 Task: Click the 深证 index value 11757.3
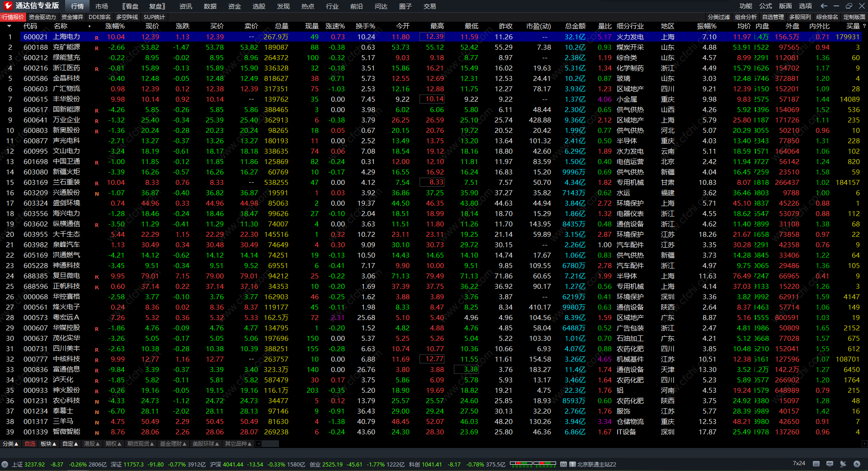pyautogui.click(x=134, y=464)
